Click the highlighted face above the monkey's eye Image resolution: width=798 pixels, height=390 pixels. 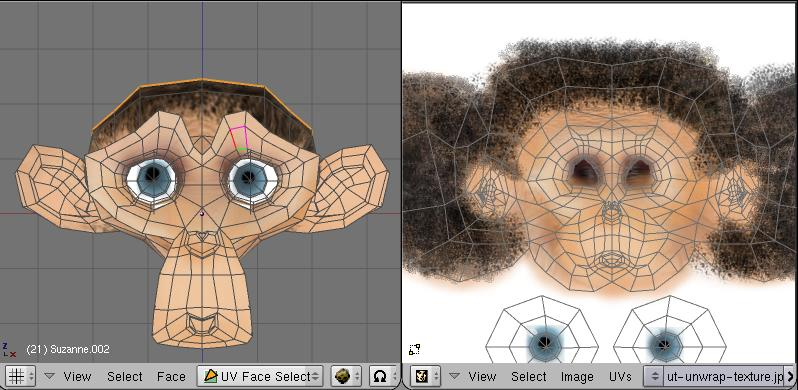pos(239,138)
